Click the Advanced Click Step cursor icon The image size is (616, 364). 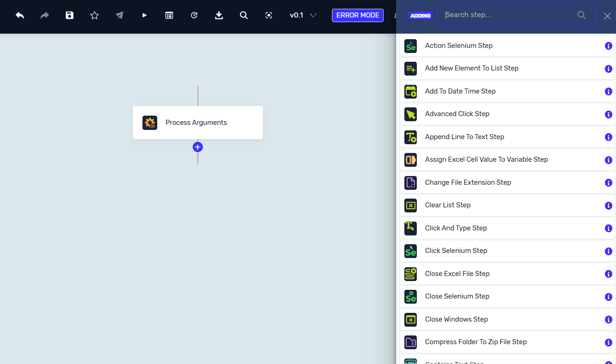point(410,114)
